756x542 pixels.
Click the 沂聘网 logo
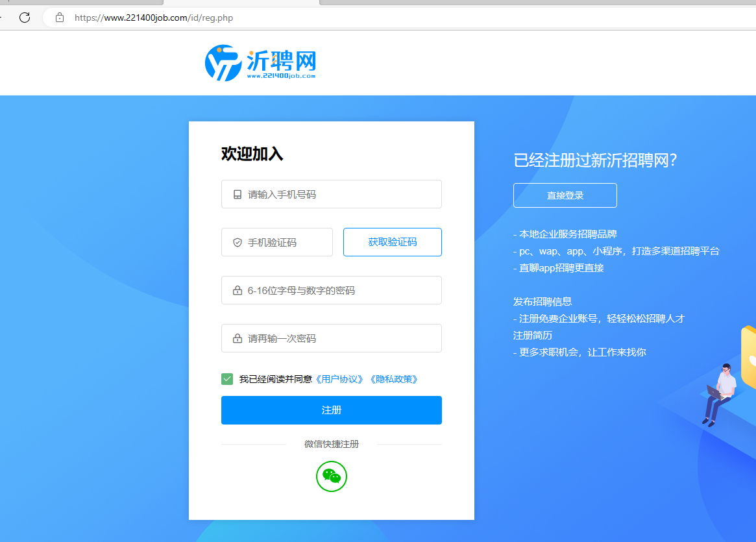(260, 63)
